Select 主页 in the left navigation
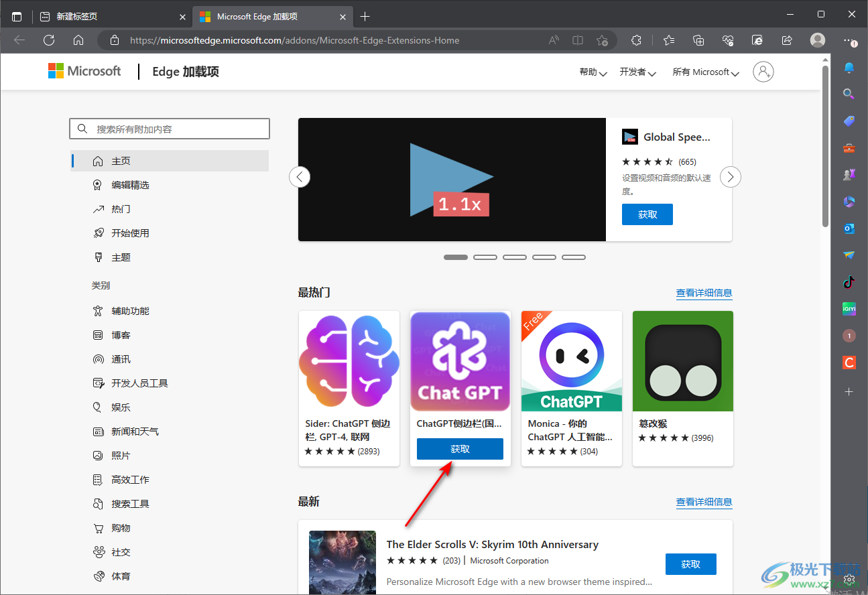The image size is (868, 595). pyautogui.click(x=170, y=161)
